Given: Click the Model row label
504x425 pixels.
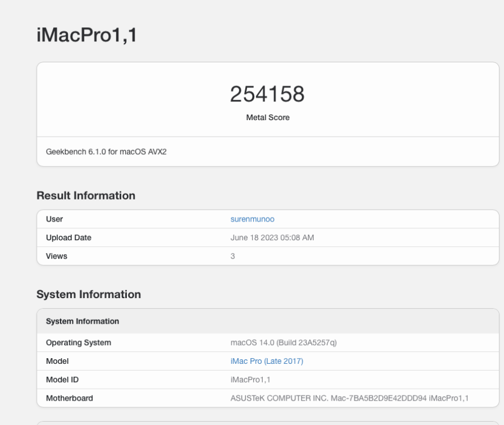Looking at the screenshot, I should pos(57,361).
